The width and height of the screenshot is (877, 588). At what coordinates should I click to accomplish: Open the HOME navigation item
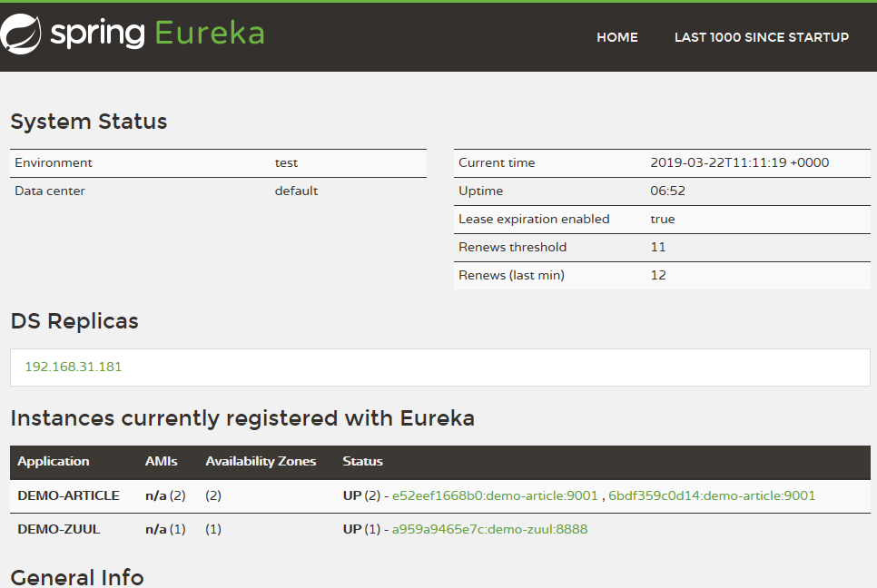click(617, 37)
